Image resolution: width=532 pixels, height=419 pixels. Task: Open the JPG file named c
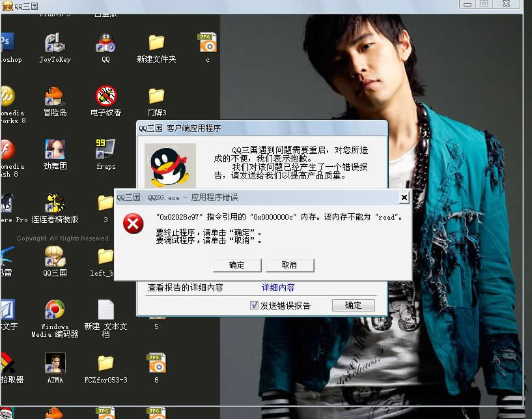point(207,42)
